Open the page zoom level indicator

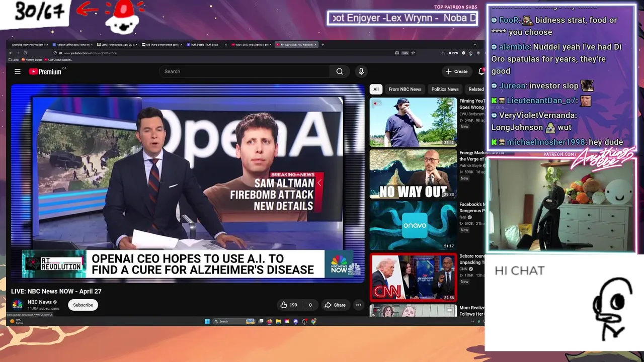click(x=405, y=53)
